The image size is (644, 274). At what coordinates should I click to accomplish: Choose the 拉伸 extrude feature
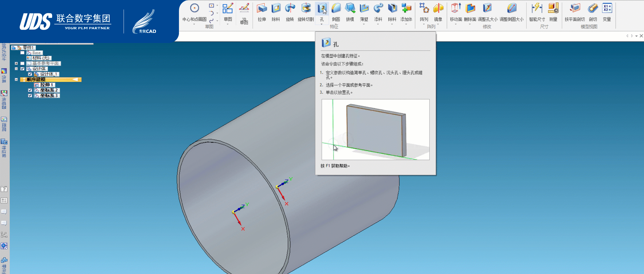click(x=262, y=12)
